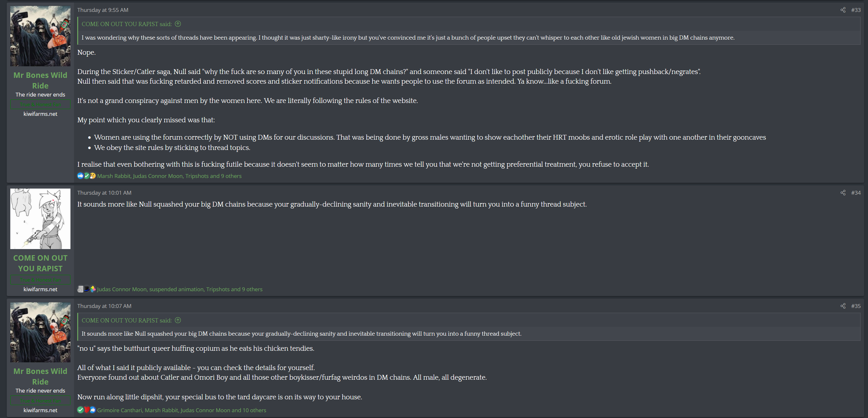This screenshot has height=418, width=868.
Task: Click True & Honest Fan banner under post #34 user
Action: 40,279
